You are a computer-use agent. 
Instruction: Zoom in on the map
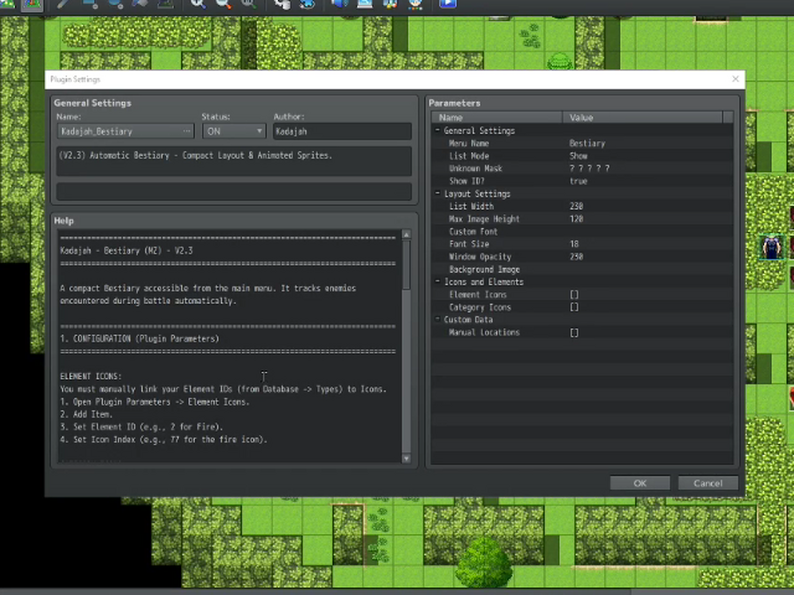(198, 4)
